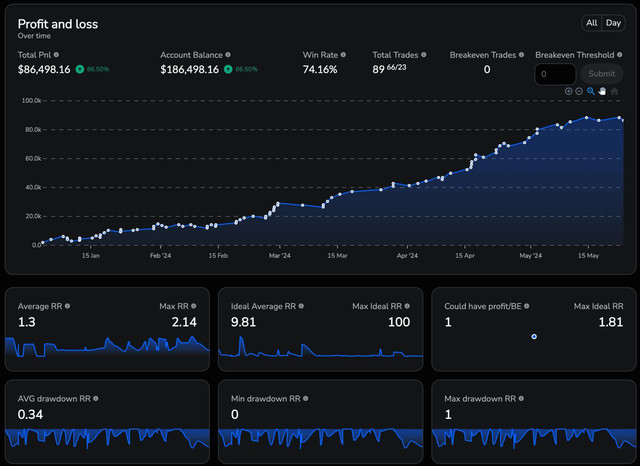Click info icon next to Win Rate
640x466 pixels.
[x=343, y=55]
